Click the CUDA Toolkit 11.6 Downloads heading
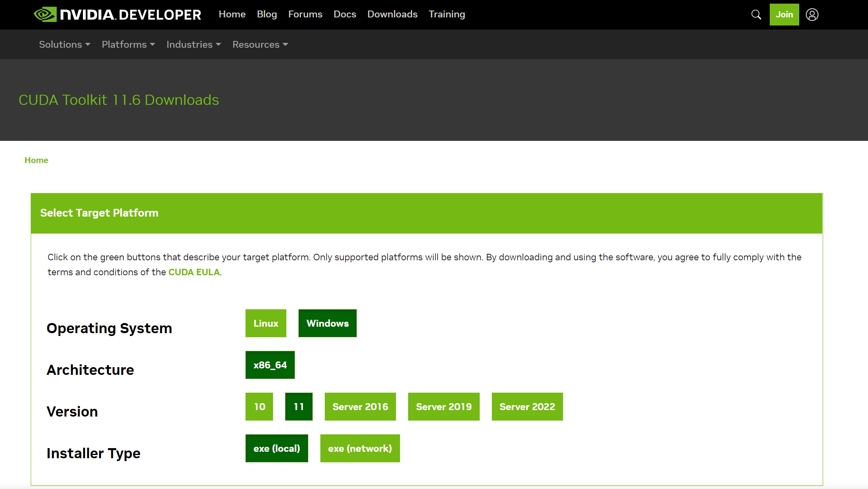Image resolution: width=868 pixels, height=489 pixels. pos(119,100)
